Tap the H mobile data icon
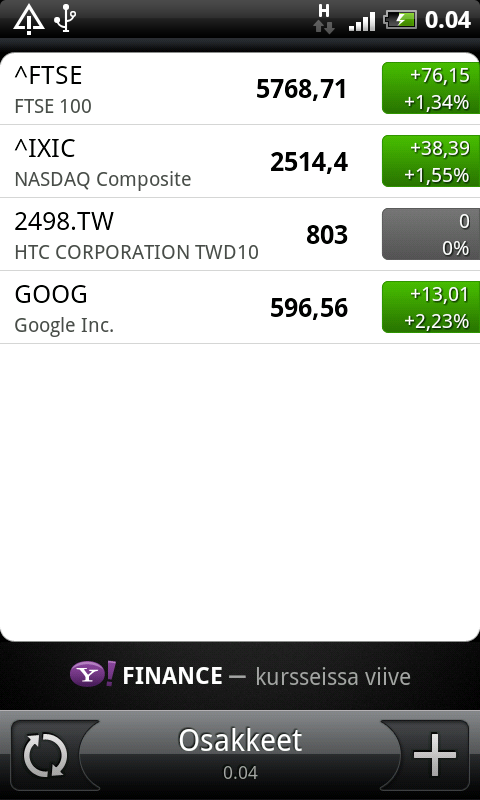Viewport: 480px width, 800px height. tap(324, 19)
